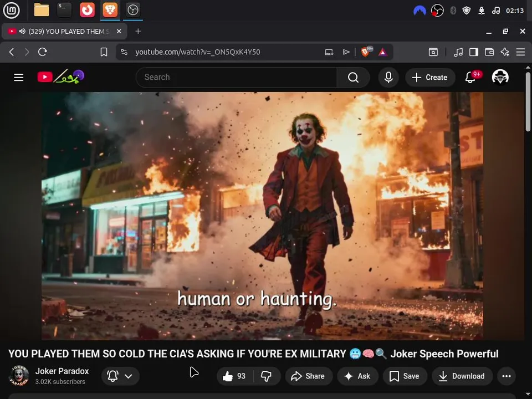Open YouTube guide hamburger menu
Screen dimensions: 532x399
(x=19, y=78)
